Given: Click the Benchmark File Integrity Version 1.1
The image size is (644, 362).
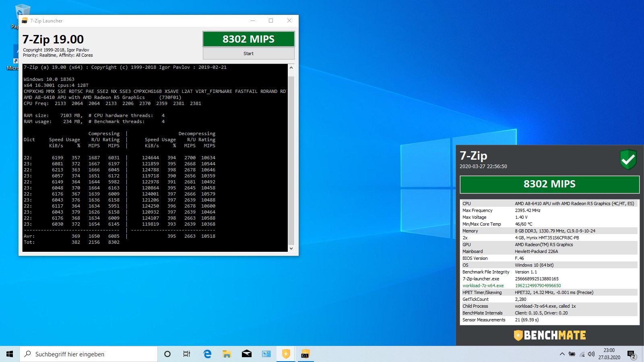Looking at the screenshot, I should coord(526,272).
